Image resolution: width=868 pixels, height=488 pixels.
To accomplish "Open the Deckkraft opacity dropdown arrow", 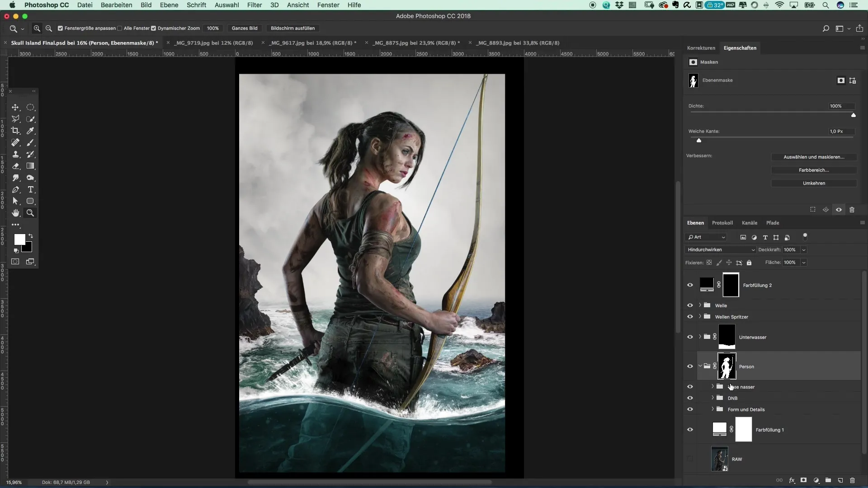I will (804, 250).
